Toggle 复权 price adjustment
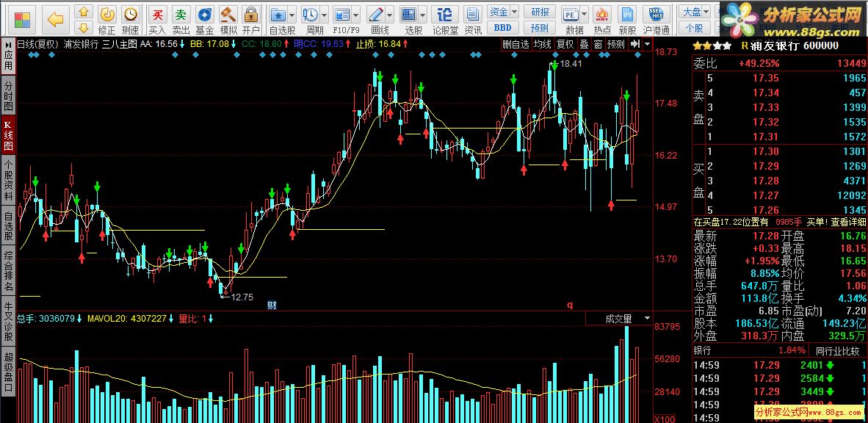The image size is (868, 423). tap(565, 44)
